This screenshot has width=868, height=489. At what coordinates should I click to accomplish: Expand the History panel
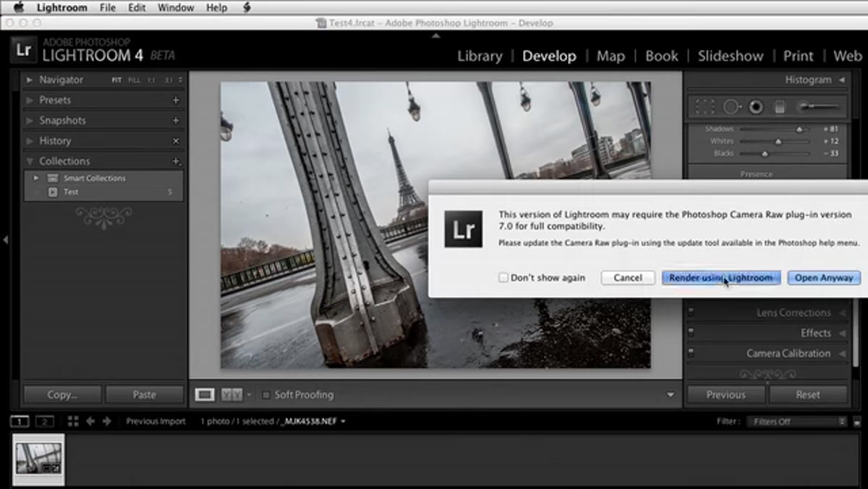coord(30,141)
